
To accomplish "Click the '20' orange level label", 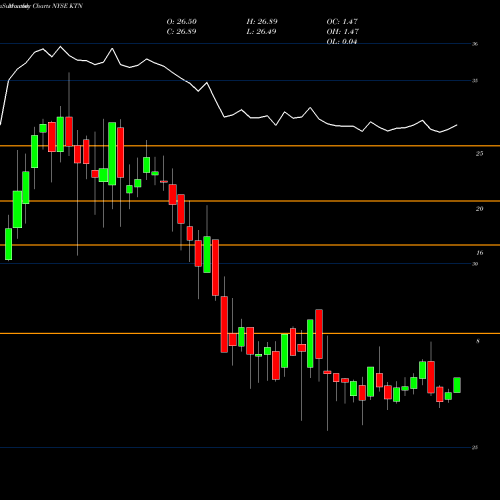I will (x=479, y=209).
